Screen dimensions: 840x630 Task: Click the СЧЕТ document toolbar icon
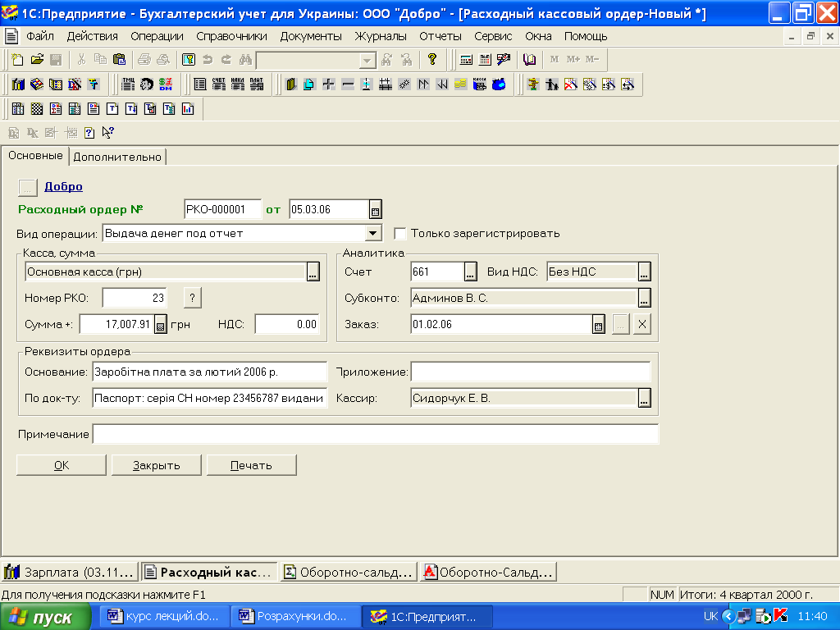[x=219, y=84]
